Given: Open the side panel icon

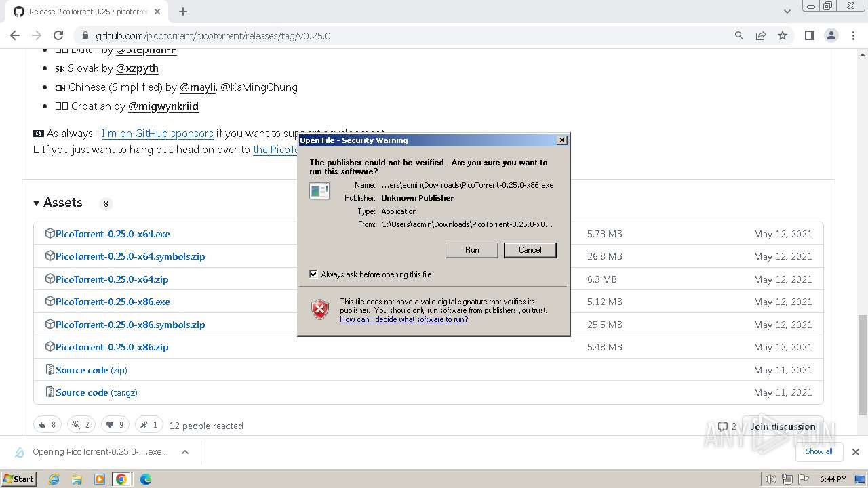Looking at the screenshot, I should pyautogui.click(x=809, y=35).
